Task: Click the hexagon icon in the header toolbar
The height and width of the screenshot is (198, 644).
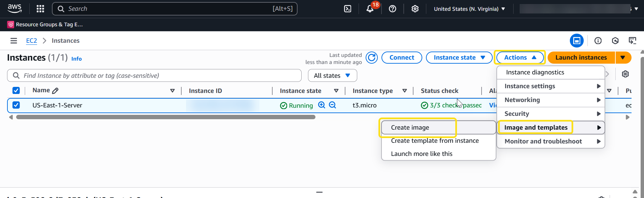Action: tap(615, 41)
